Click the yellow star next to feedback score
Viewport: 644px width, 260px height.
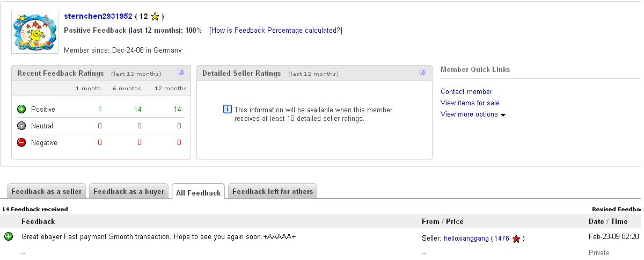pos(155,17)
